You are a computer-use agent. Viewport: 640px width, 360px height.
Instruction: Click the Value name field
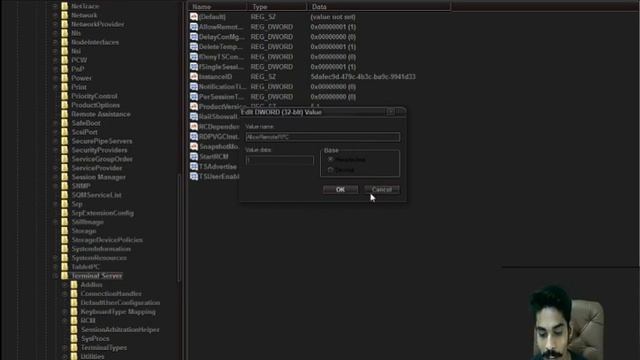[322, 137]
